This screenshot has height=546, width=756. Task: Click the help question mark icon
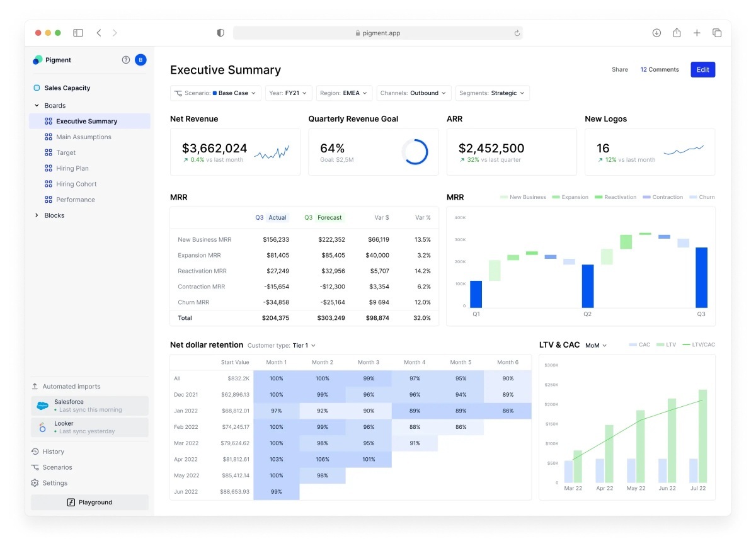(125, 60)
